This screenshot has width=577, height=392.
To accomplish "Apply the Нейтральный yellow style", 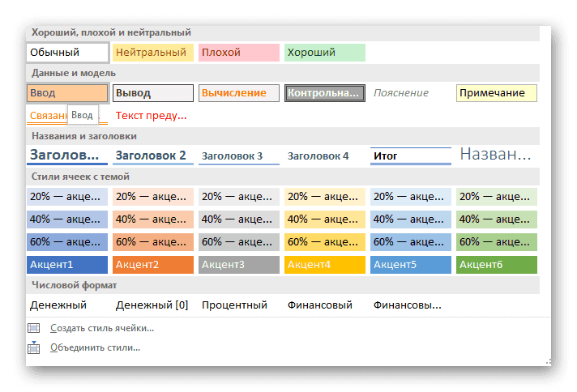I will pyautogui.click(x=153, y=53).
